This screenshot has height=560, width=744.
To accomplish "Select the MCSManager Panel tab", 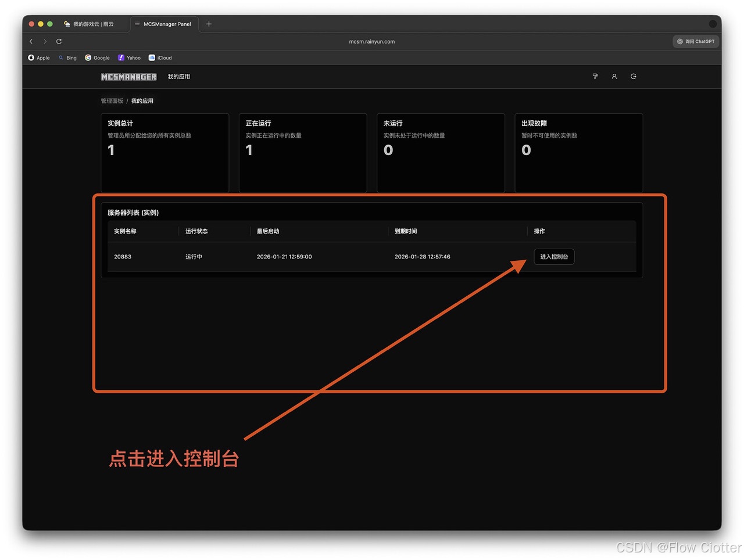I will pyautogui.click(x=164, y=24).
